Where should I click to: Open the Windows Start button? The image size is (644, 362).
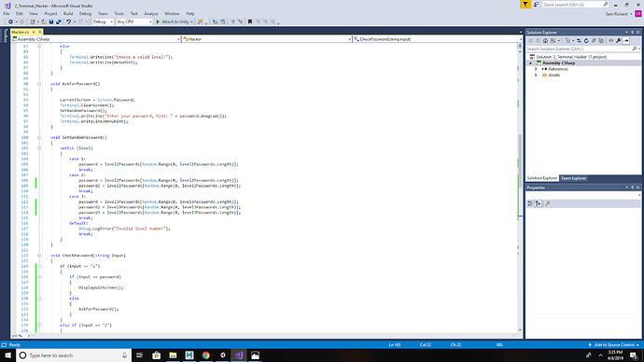pos(7,355)
